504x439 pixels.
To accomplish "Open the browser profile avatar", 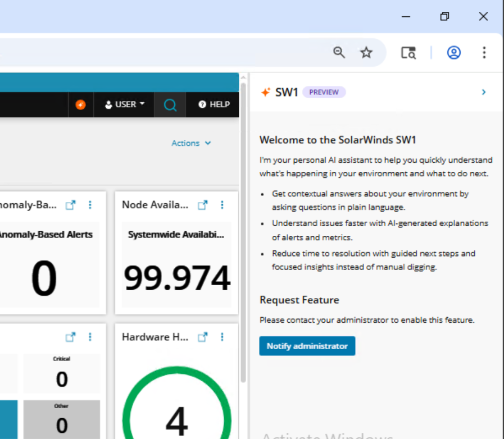I will pyautogui.click(x=454, y=52).
